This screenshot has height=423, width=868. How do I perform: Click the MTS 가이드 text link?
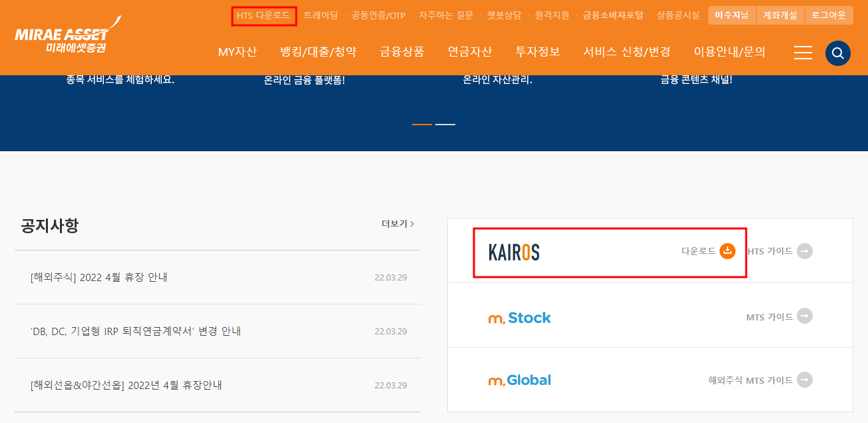tap(769, 317)
